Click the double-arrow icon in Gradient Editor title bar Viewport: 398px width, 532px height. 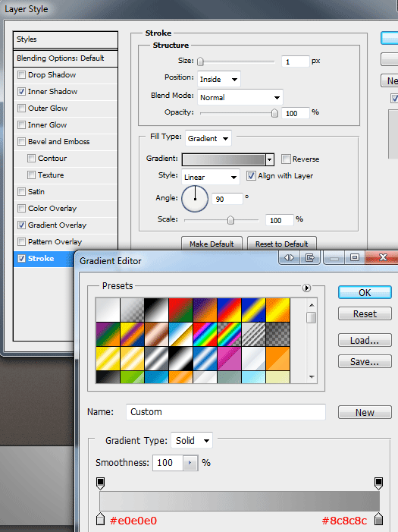289,258
